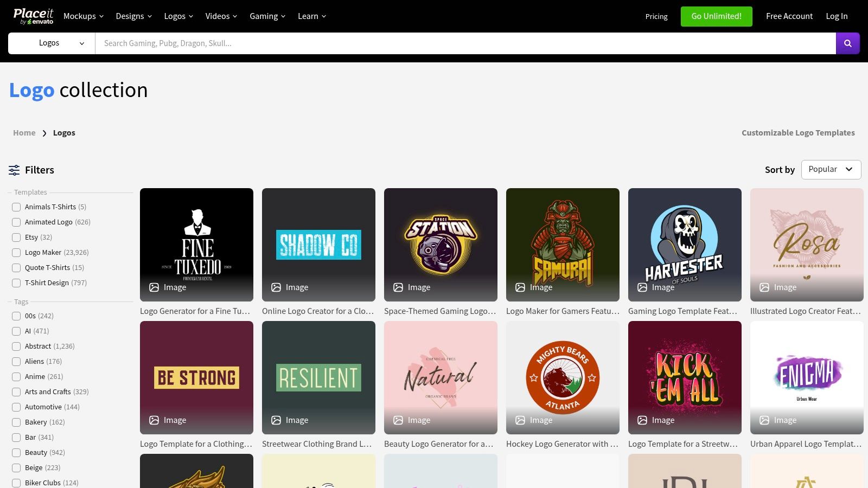868x488 pixels.
Task: Click image icon on Mighty Bears card
Action: (520, 420)
